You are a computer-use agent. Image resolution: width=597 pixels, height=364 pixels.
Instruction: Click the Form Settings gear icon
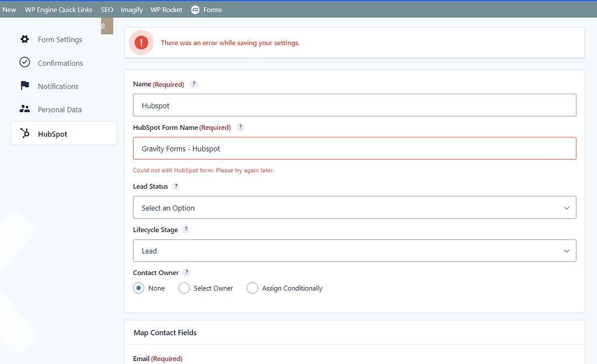24,39
